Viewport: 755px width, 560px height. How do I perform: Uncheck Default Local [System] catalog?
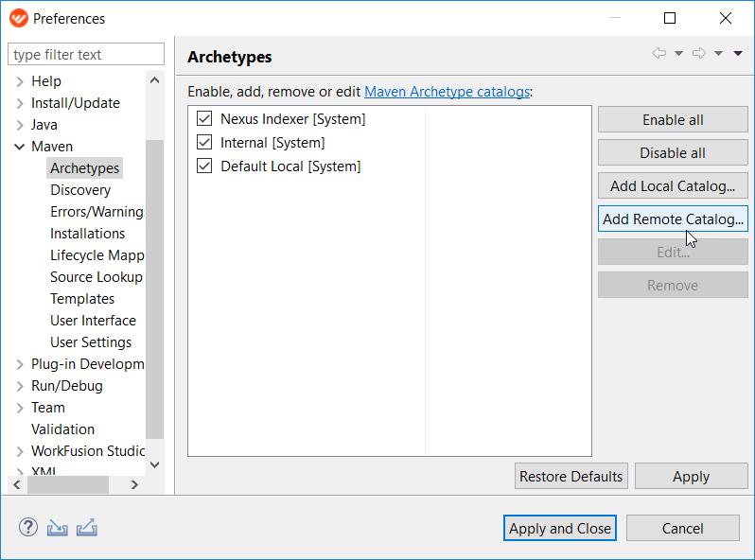point(204,166)
